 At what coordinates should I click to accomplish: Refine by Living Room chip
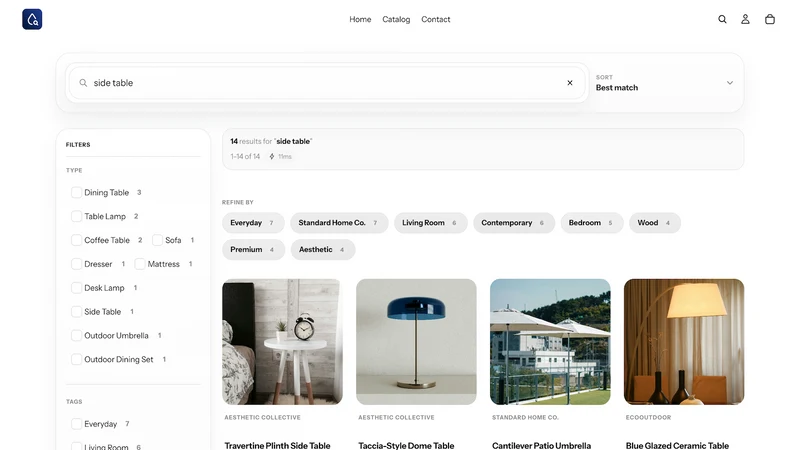[x=431, y=223]
